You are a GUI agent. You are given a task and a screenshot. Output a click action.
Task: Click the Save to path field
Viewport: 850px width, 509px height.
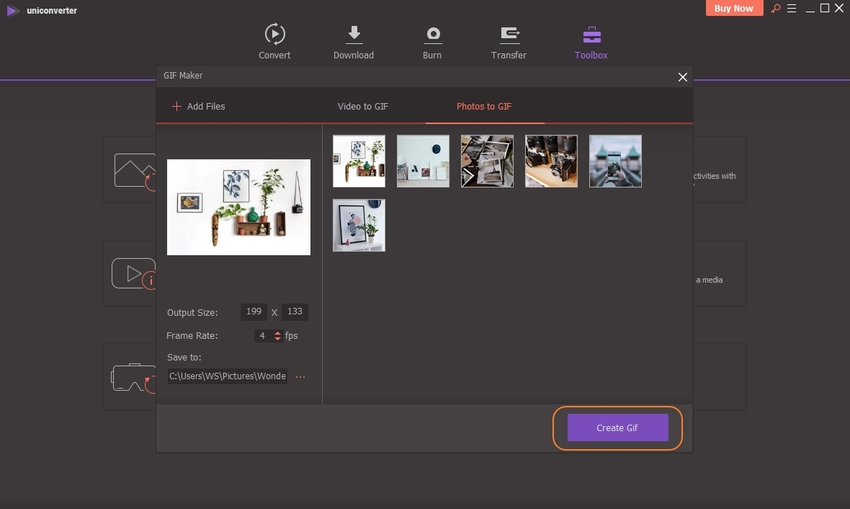click(x=228, y=377)
